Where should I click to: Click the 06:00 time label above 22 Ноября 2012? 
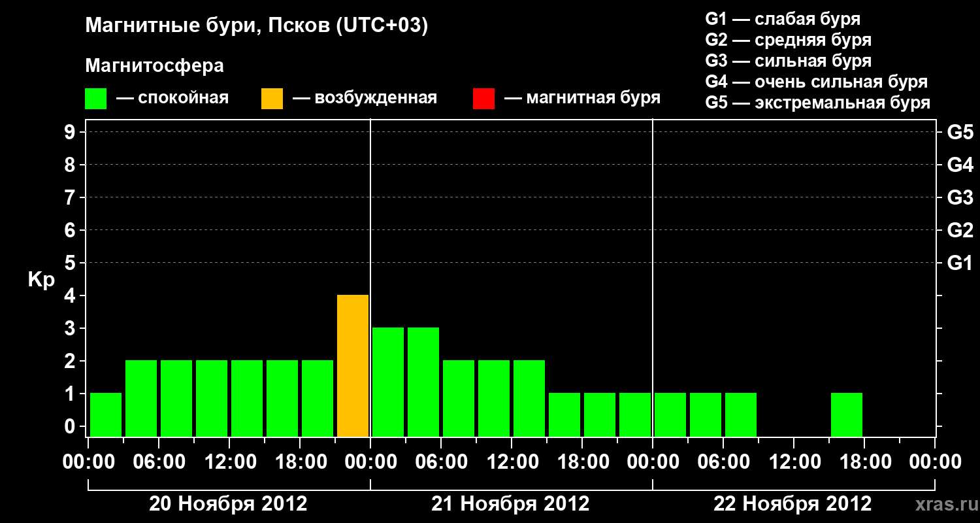pyautogui.click(x=723, y=462)
